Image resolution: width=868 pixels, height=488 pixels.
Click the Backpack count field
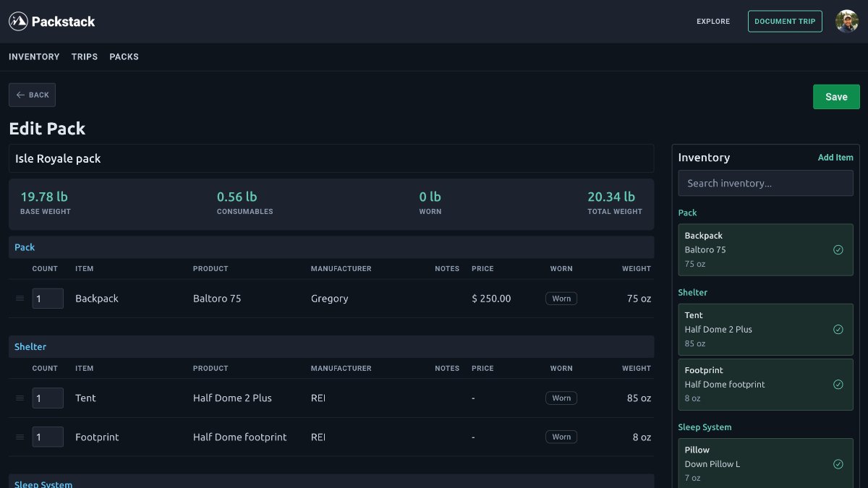tap(48, 299)
